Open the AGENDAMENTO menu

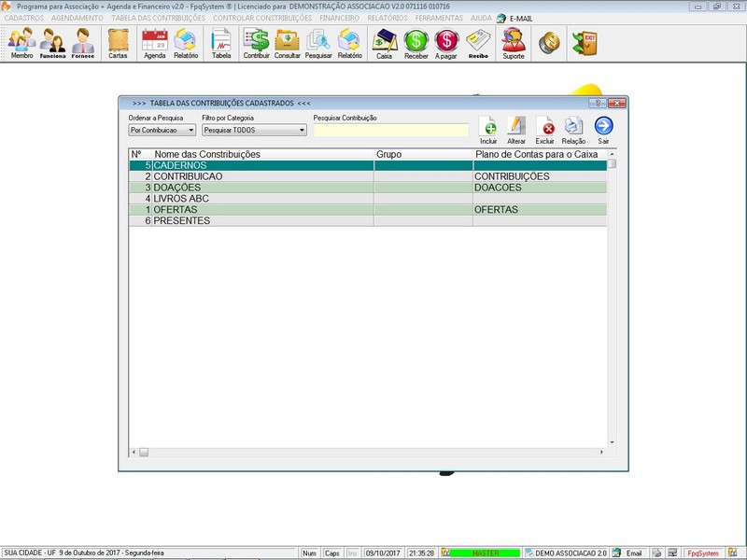point(78,18)
